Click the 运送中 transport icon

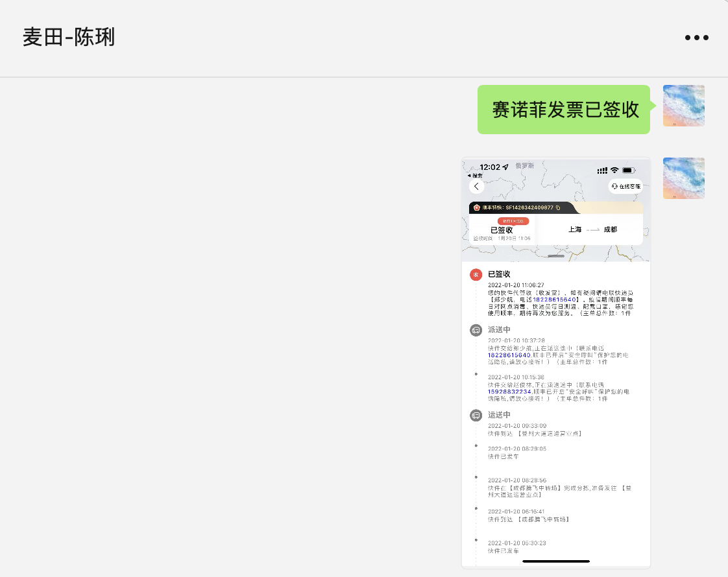(x=476, y=415)
